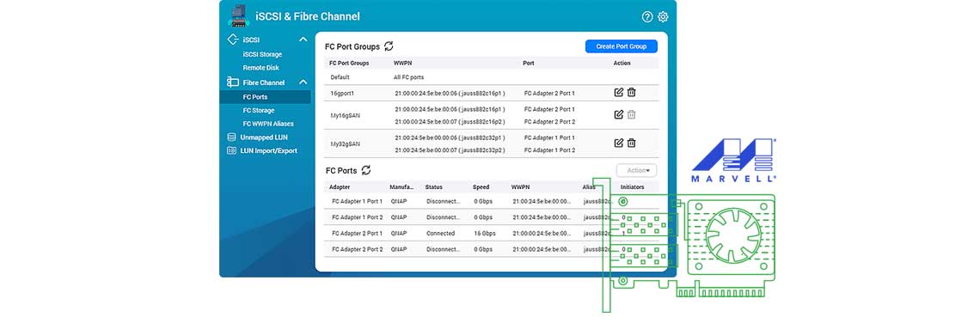Open Remote Disk in the sidebar
The image size is (980, 323).
click(x=261, y=68)
